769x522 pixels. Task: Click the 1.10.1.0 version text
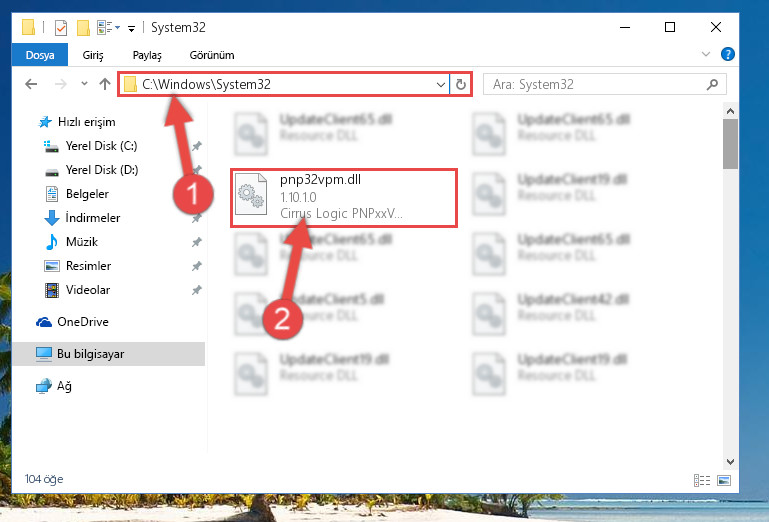pos(298,197)
